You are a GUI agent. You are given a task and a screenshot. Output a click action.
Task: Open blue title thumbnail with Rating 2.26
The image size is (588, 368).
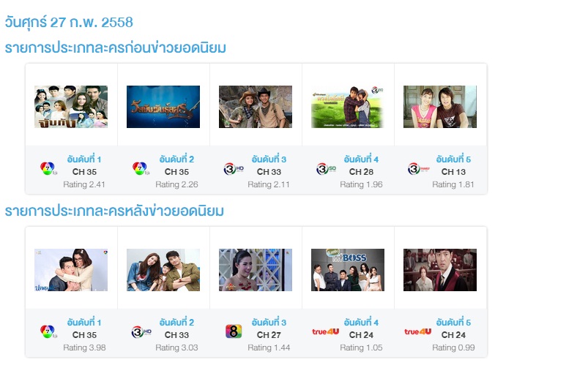pos(163,107)
